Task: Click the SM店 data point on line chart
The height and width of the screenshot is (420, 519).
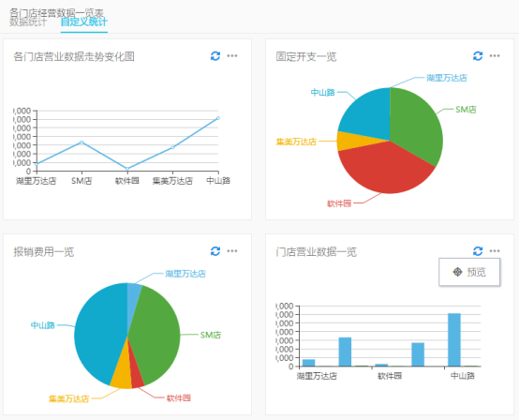Action: tap(82, 142)
